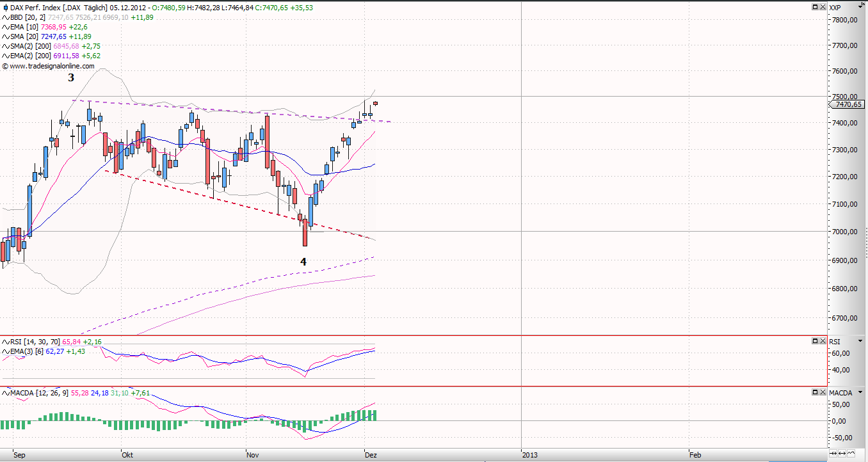868x462 pixels.
Task: Click the EMA [10] indicator line icon
Action: click(6, 27)
